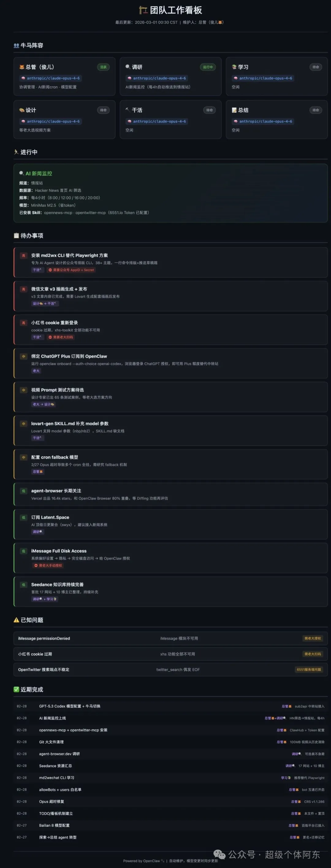Click the magnifier icon on the 调研 card
Viewport: 331px width, 868px height.
click(x=128, y=67)
